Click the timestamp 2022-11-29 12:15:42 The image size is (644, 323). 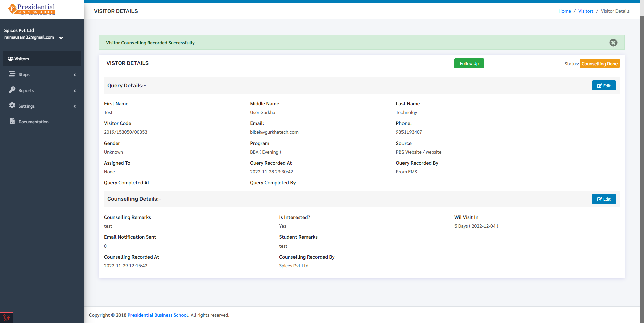[125, 266]
